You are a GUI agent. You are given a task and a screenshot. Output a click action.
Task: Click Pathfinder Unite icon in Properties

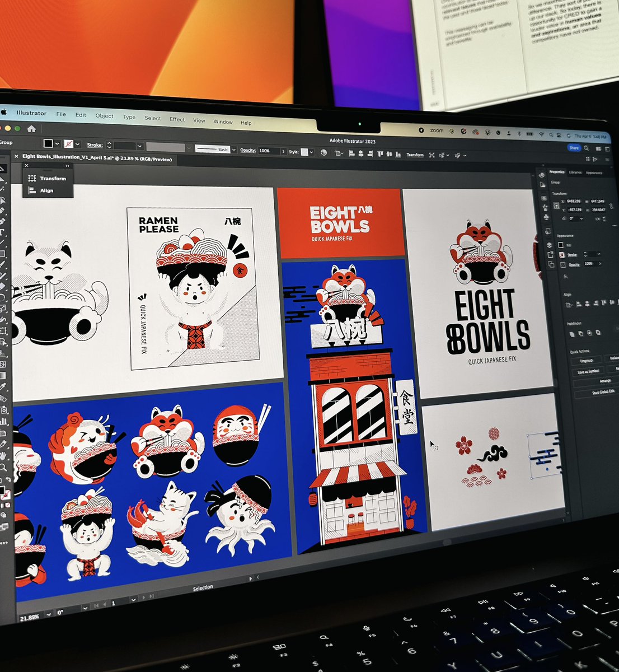[x=572, y=334]
